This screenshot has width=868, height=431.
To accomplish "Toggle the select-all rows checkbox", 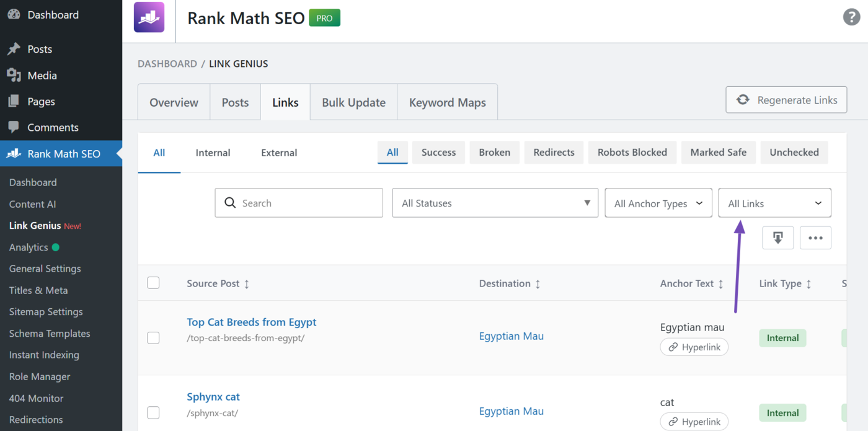I will click(153, 283).
